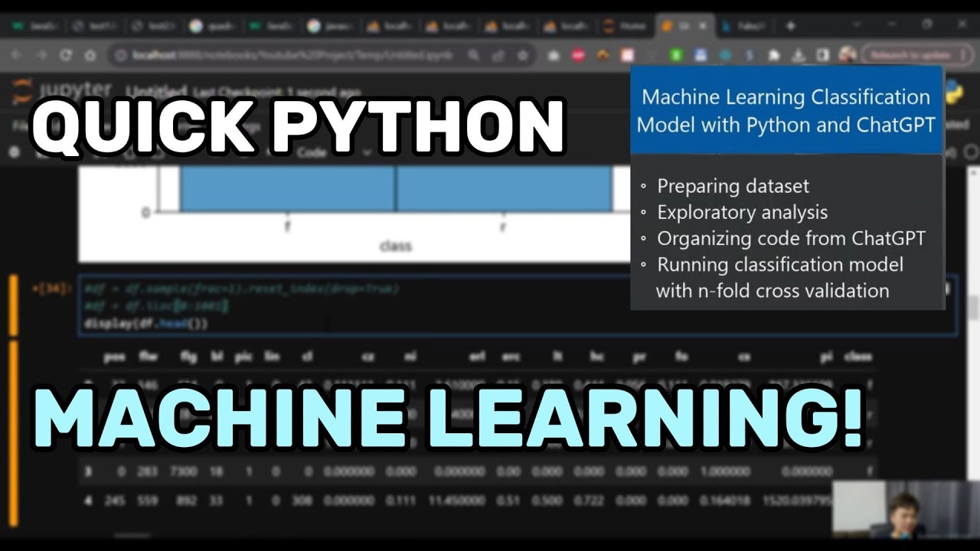Click the 'class' column header
Image resolution: width=980 pixels, height=551 pixels.
click(x=857, y=357)
